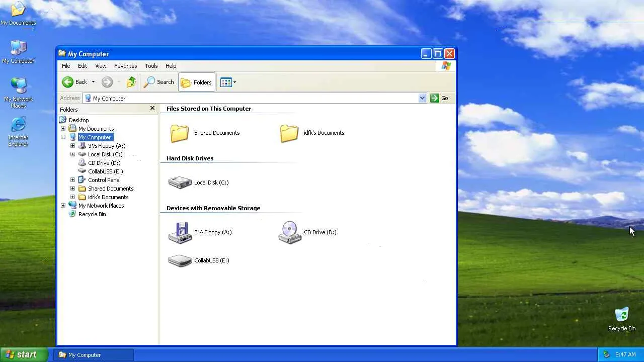Open the Help menu

[171, 66]
